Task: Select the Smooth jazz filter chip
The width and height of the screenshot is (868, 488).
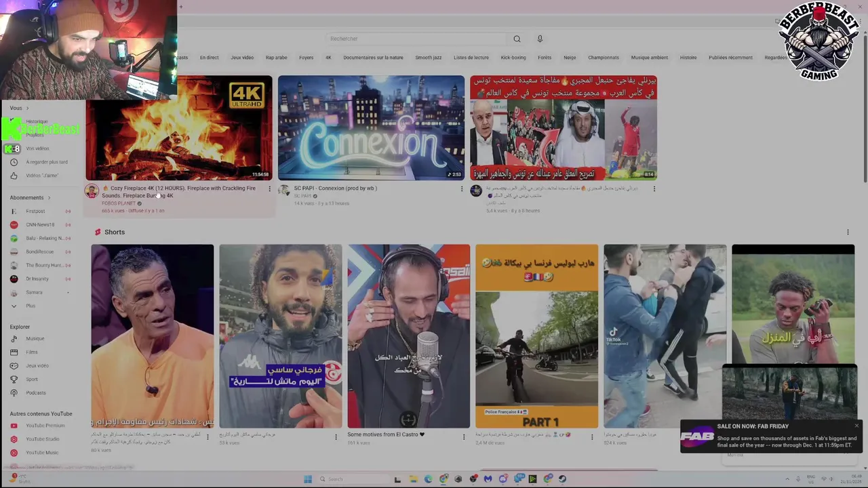Action: (x=428, y=58)
